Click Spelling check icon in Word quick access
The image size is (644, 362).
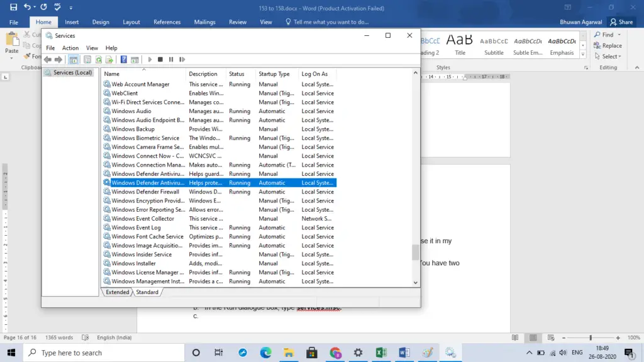click(x=57, y=7)
